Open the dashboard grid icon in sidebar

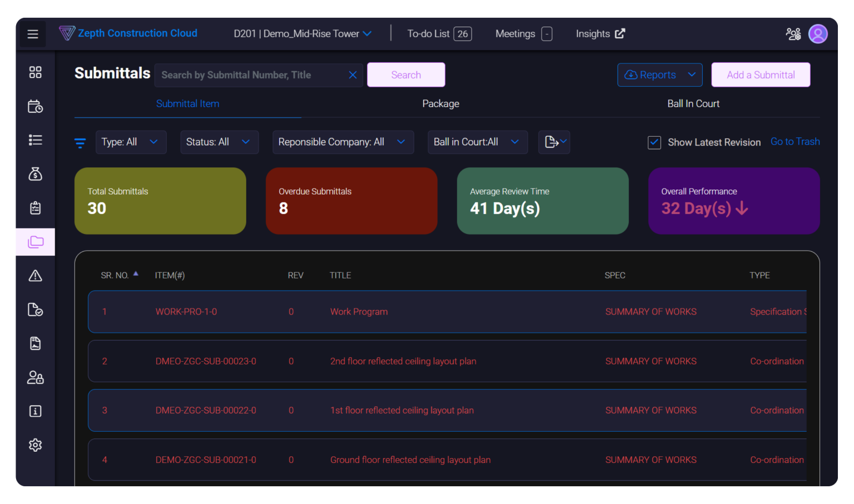(x=36, y=72)
